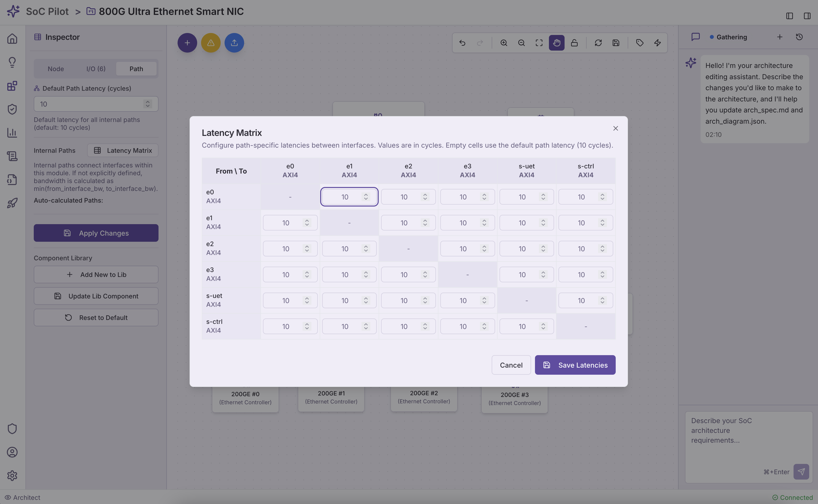Click the Cancel button in dialog

[511, 365]
